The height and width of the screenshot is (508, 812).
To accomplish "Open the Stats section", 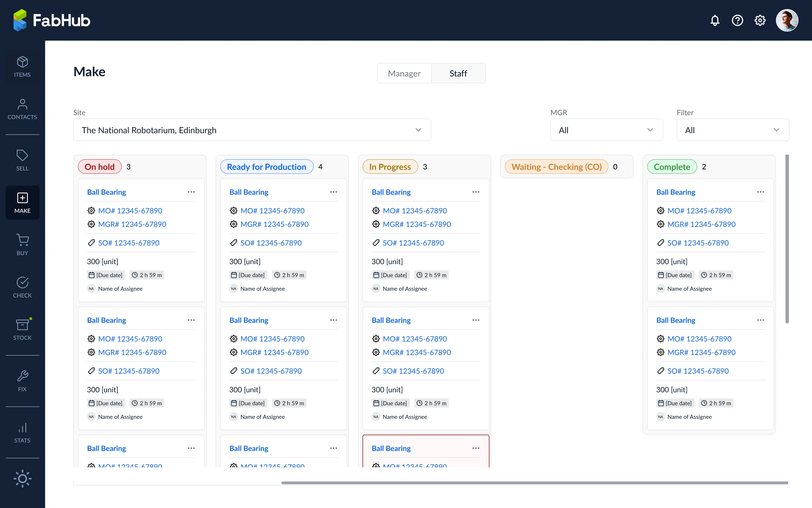I will pos(23,432).
